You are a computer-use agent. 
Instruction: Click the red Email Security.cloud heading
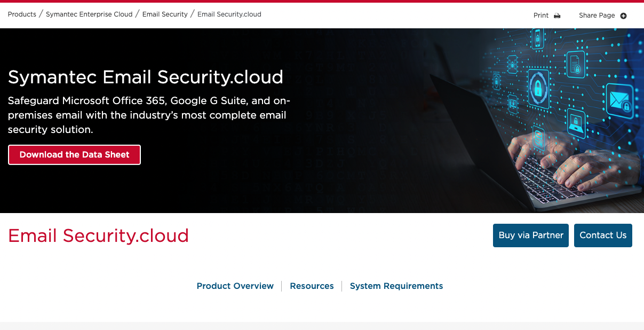pos(99,235)
